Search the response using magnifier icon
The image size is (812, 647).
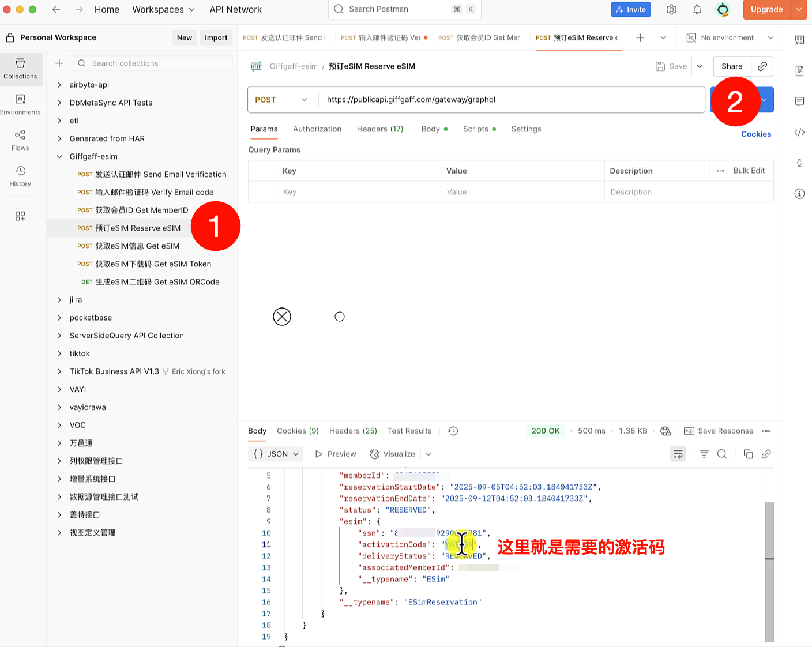tap(721, 454)
